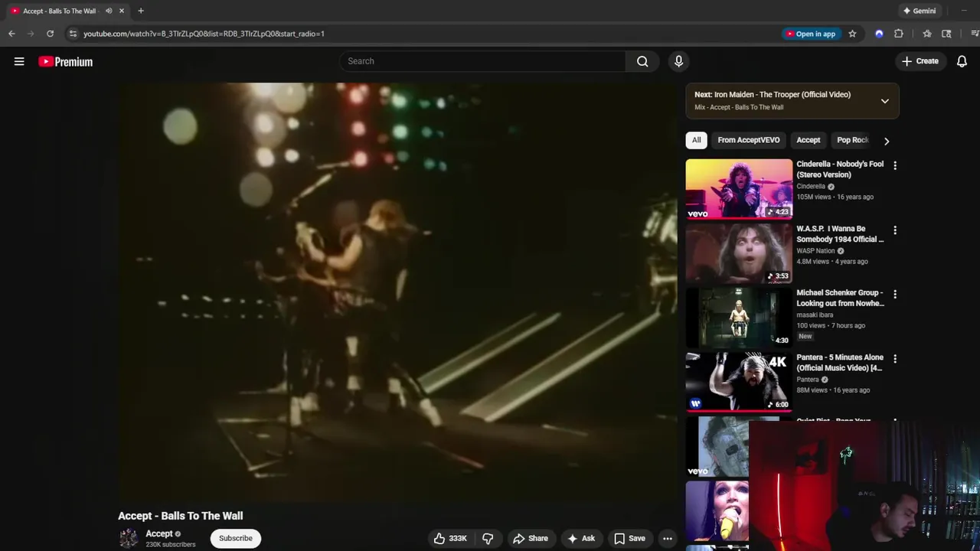Select the All filter chip
Image resolution: width=980 pixels, height=551 pixels.
(x=696, y=140)
